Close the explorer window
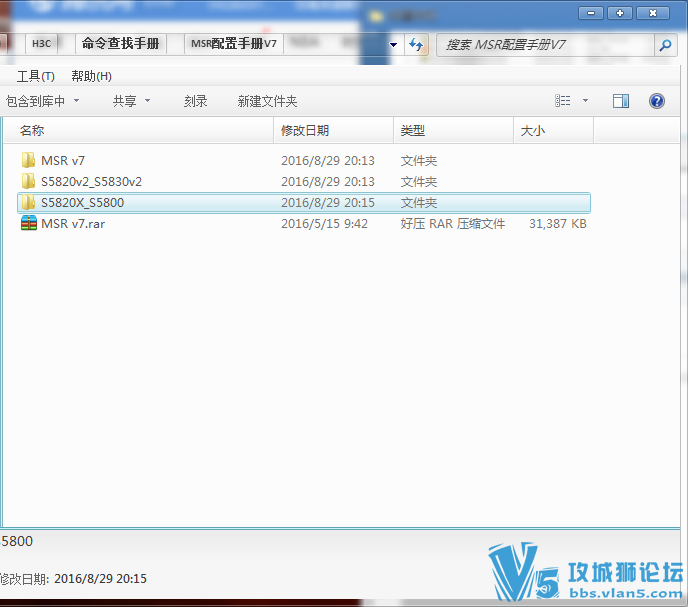This screenshot has height=607, width=688. [x=653, y=13]
